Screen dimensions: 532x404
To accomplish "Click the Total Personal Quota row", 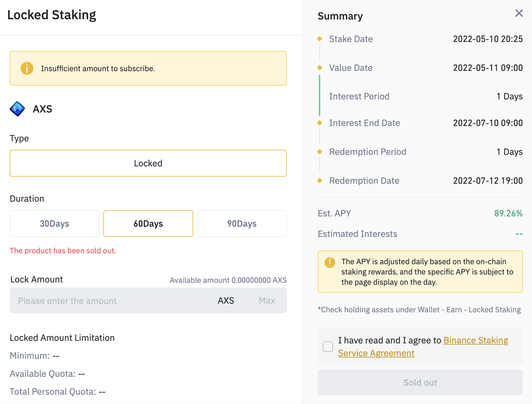I will [x=58, y=391].
